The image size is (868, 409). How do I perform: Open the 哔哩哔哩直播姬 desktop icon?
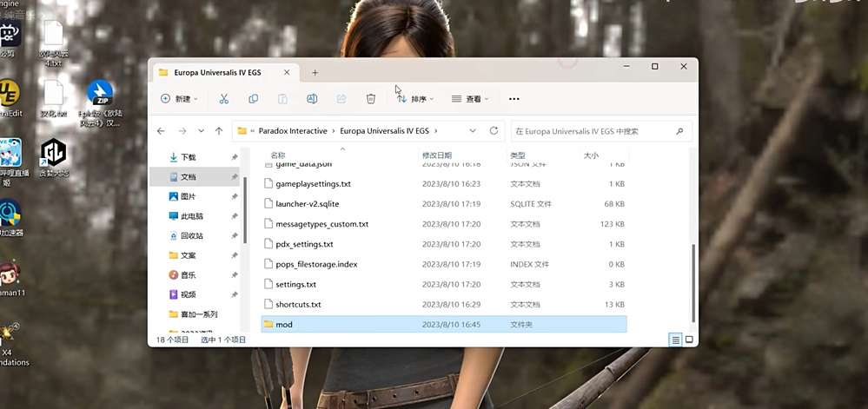(x=10, y=162)
